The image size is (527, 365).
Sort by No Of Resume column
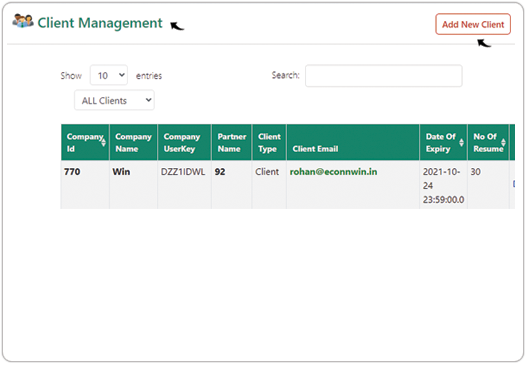(x=488, y=143)
